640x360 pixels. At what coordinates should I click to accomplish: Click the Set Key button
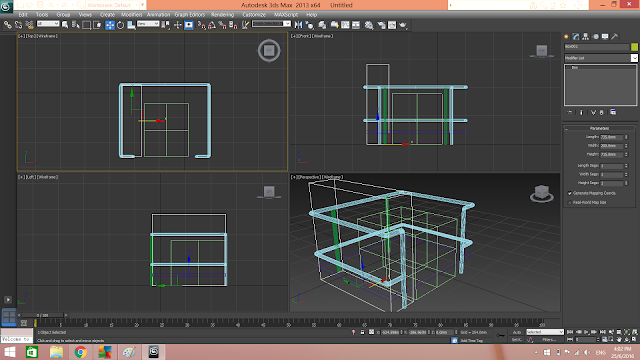pyautogui.click(x=517, y=340)
